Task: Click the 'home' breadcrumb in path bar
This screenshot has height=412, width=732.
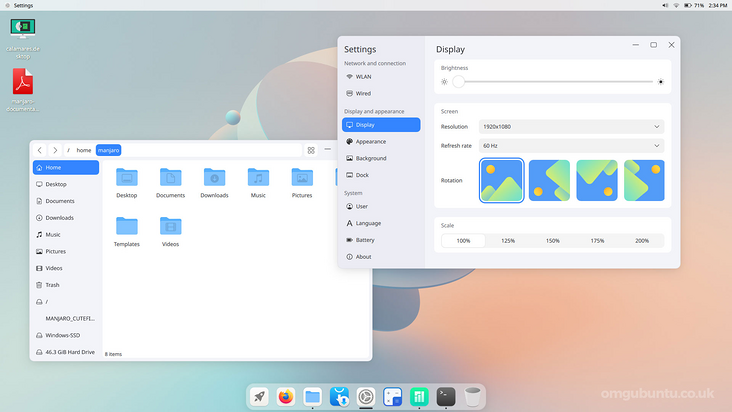Action: [x=84, y=150]
